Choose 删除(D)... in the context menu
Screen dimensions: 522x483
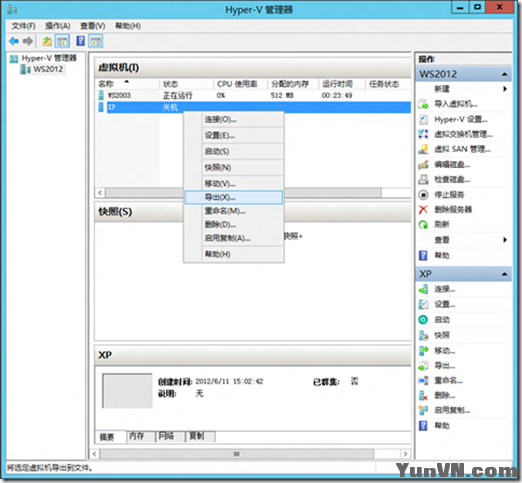(234, 225)
